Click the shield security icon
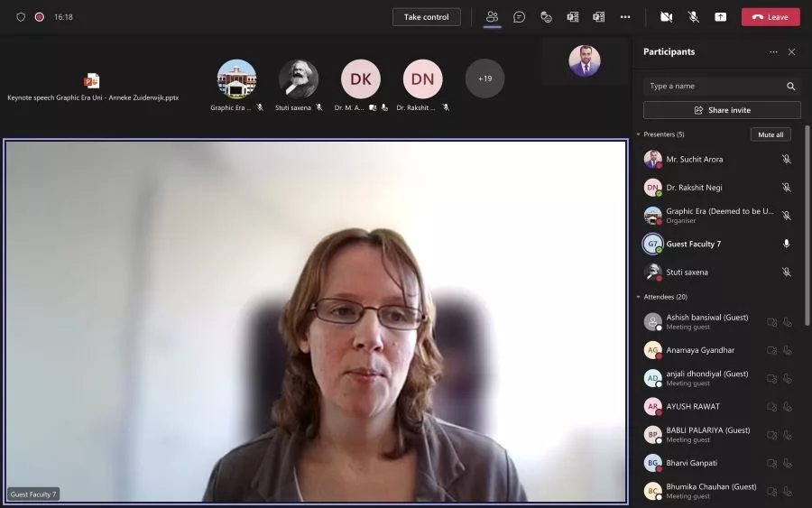Image resolution: width=812 pixels, height=508 pixels. 21,17
